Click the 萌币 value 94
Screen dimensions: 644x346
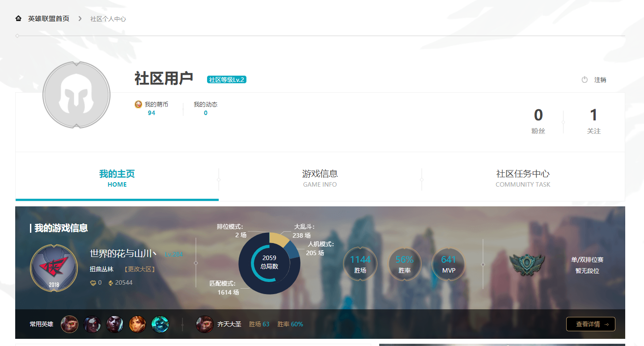coord(152,113)
